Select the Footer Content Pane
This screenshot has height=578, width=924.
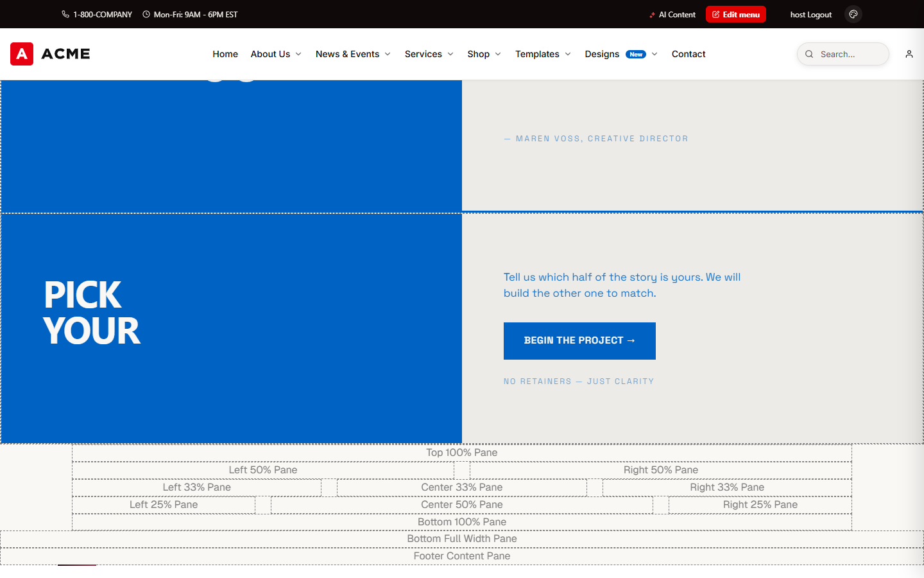(x=462, y=556)
